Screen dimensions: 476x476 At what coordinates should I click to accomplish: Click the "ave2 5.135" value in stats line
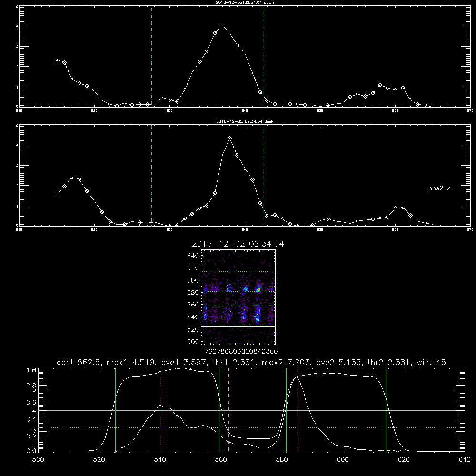click(339, 362)
